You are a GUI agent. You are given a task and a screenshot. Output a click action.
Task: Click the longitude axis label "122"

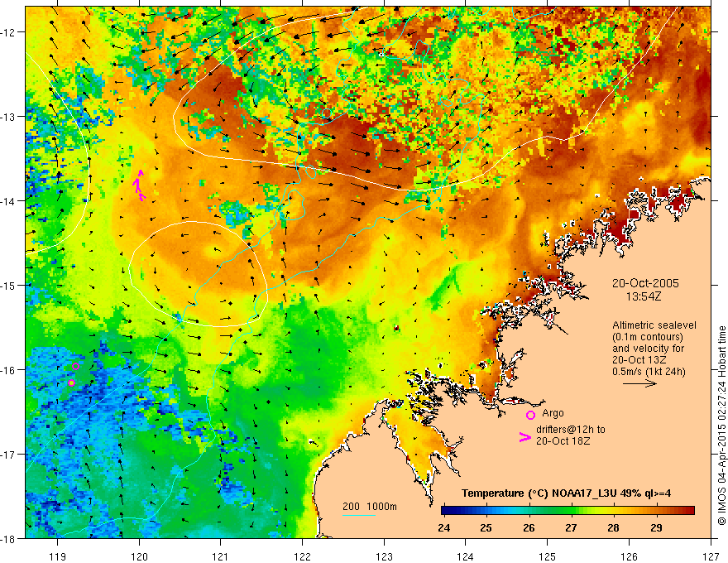click(x=302, y=556)
